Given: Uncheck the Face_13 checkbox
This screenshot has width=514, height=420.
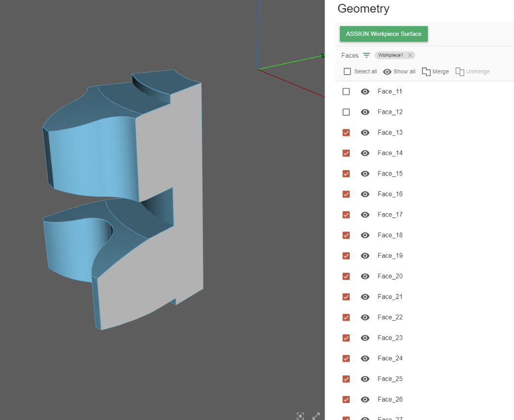Looking at the screenshot, I should point(346,133).
